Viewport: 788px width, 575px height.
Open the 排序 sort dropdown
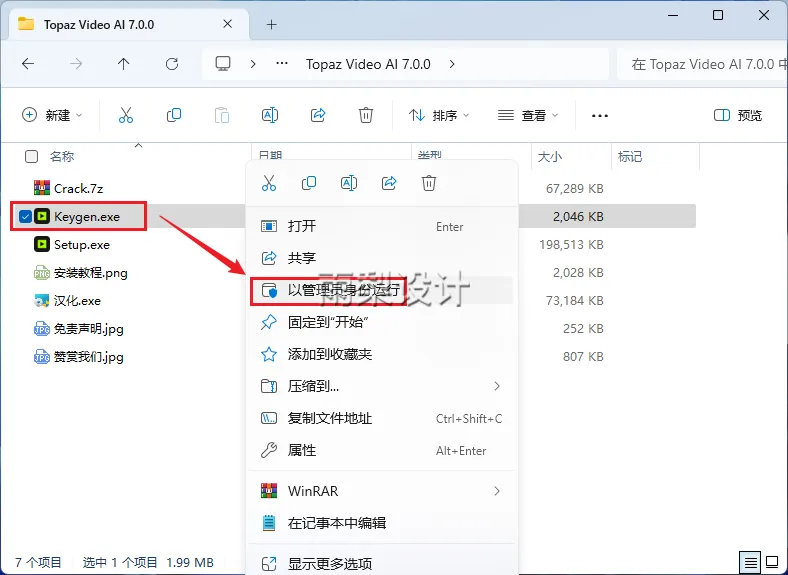[x=439, y=116]
